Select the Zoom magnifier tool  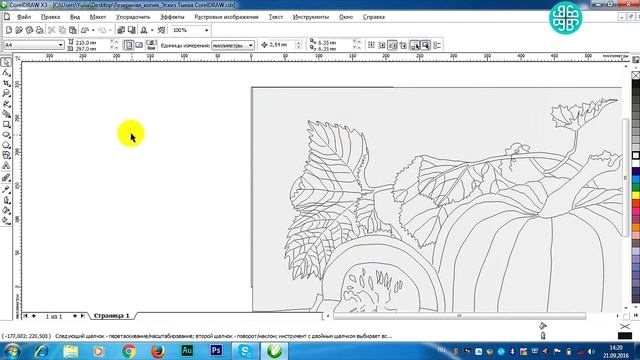point(6,93)
